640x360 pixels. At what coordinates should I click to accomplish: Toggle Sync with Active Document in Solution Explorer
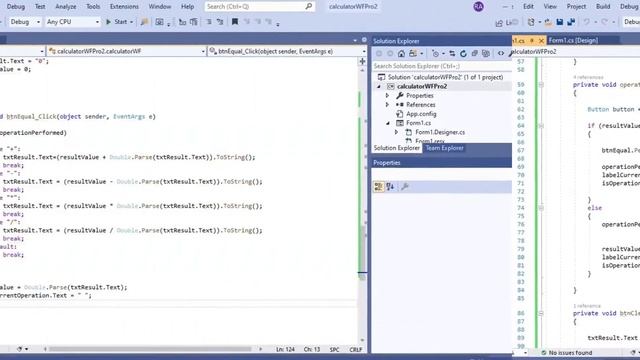pos(452,53)
